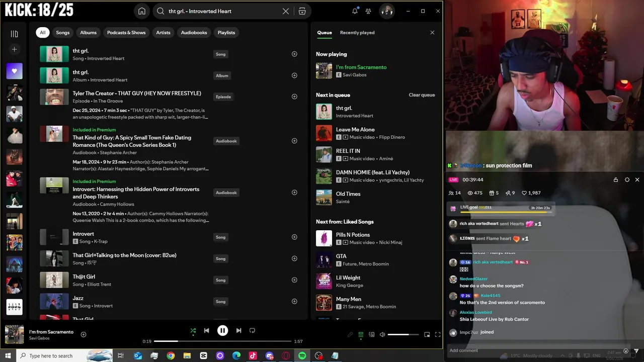
Task: Filter results by Playlists
Action: click(226, 33)
